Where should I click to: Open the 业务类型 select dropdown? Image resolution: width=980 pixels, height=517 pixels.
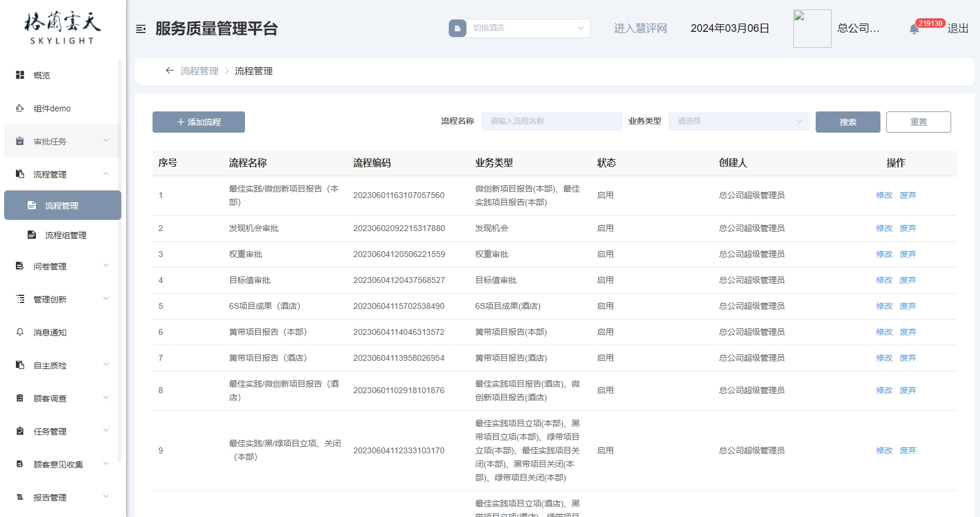point(739,121)
